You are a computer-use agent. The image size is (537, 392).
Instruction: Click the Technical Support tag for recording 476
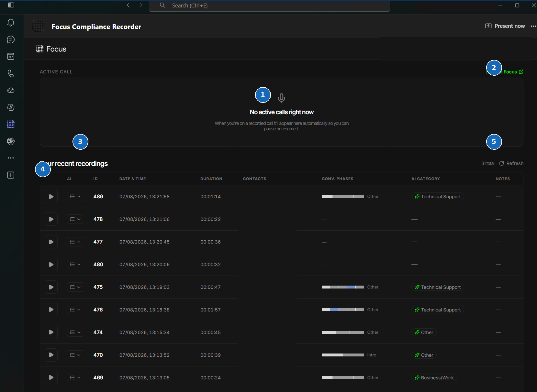point(438,310)
